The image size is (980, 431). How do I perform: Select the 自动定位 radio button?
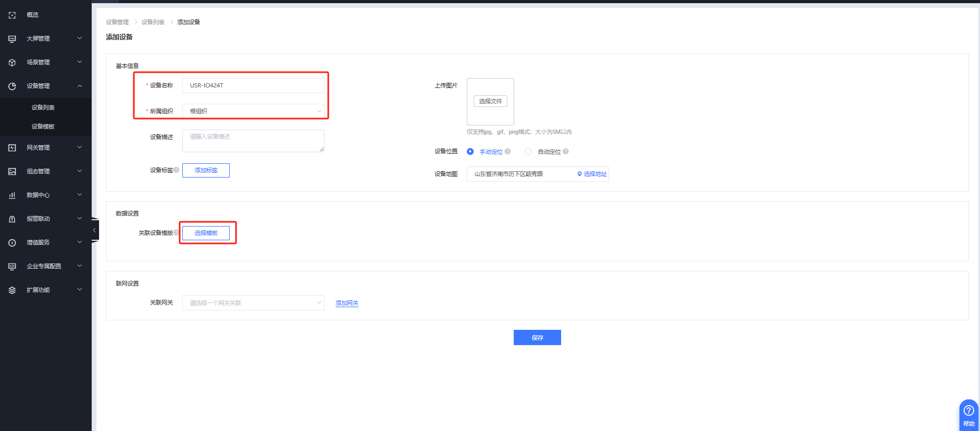click(x=528, y=152)
